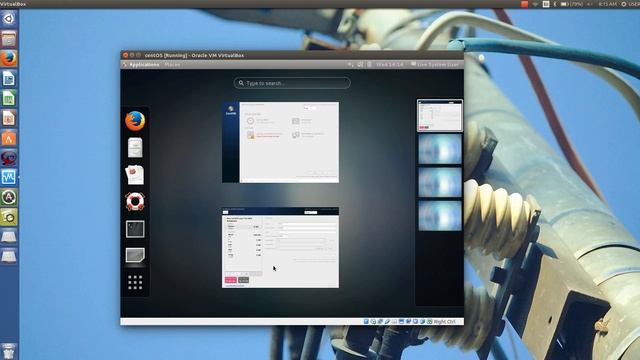Open the Ubuntu panel clock
Screen dimensions: 640x360
coord(608,4)
